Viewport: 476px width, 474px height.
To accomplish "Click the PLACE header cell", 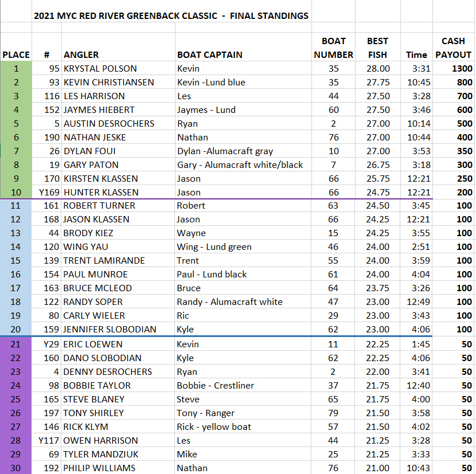I will (16, 55).
